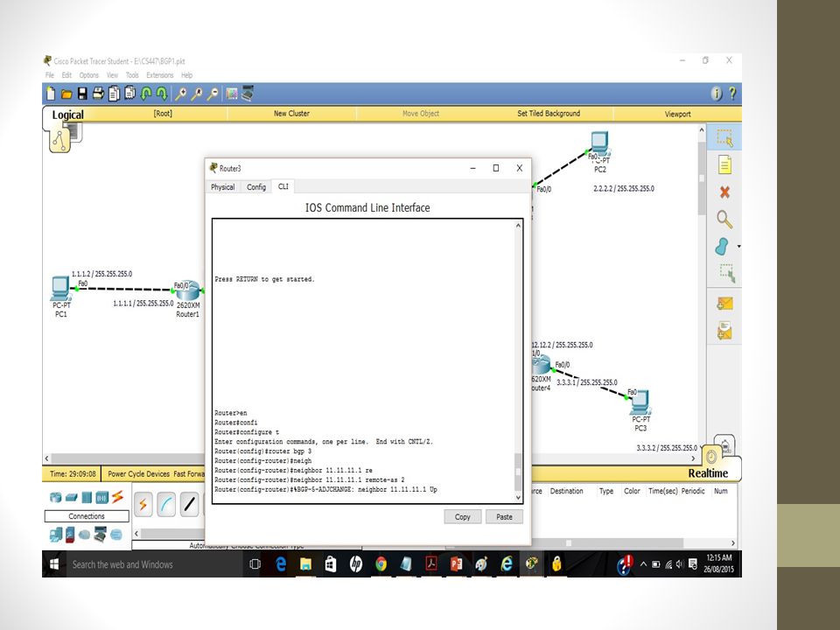The height and width of the screenshot is (630, 840).
Task: Zoom in on the workspace
Action: click(x=180, y=94)
